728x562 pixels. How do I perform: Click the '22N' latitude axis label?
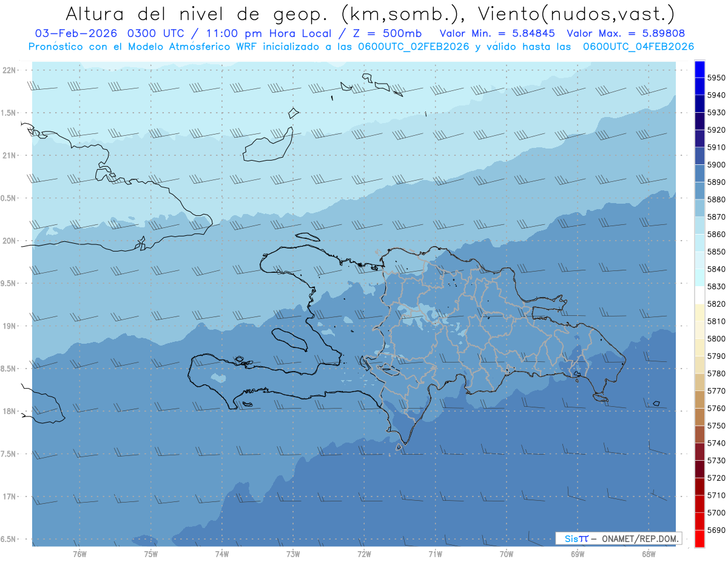pyautogui.click(x=9, y=70)
